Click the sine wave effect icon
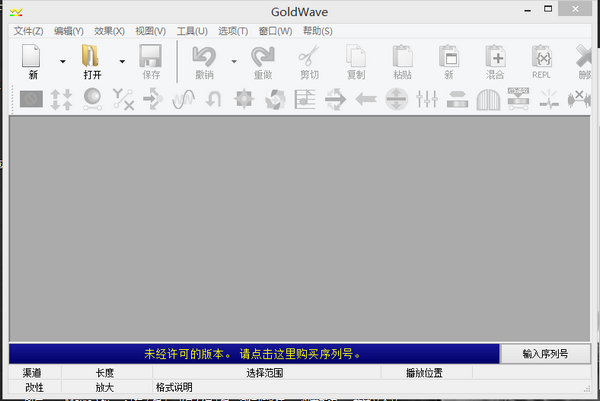Viewport: 600px width, 401px height. pyautogui.click(x=183, y=99)
